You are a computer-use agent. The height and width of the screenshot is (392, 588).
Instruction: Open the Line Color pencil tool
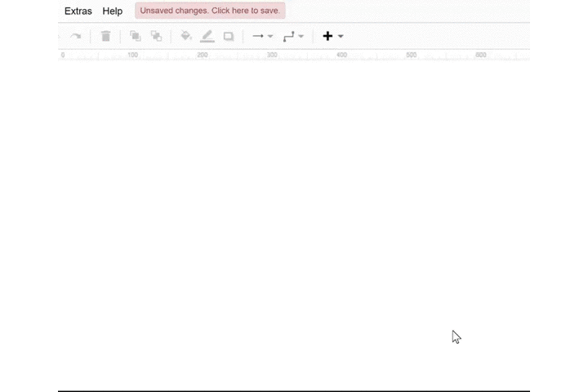207,36
